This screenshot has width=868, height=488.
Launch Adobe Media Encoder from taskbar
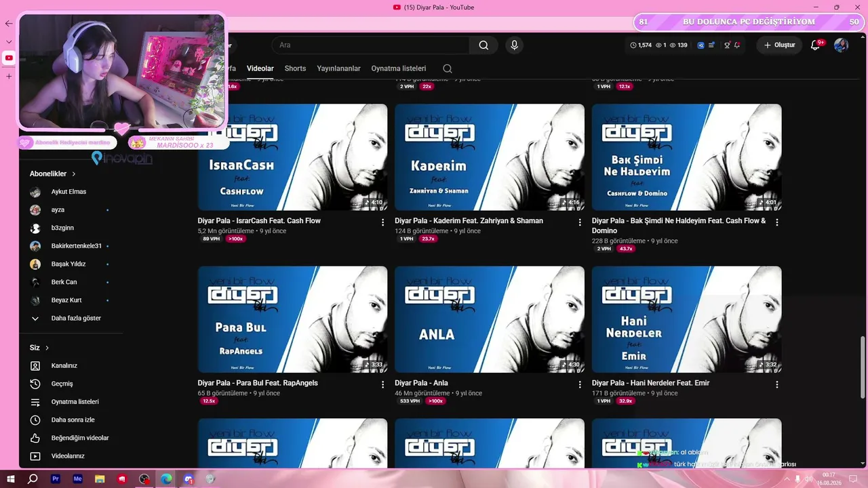[77, 479]
